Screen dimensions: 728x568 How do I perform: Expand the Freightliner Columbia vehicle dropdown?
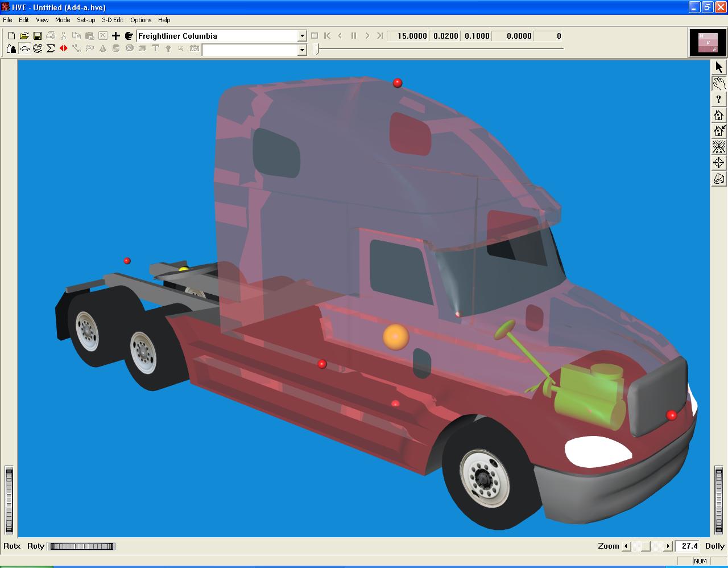302,36
